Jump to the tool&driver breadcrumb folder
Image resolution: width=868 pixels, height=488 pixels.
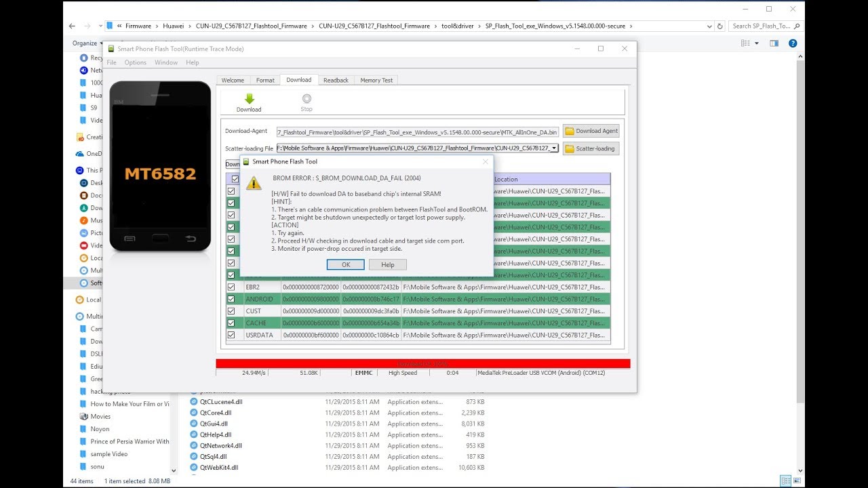click(x=458, y=26)
